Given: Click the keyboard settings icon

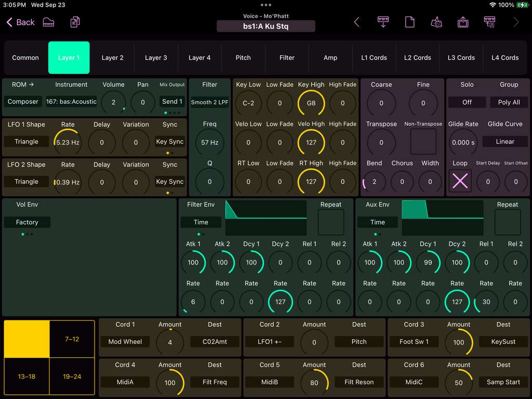Looking at the screenshot, I should 489,22.
